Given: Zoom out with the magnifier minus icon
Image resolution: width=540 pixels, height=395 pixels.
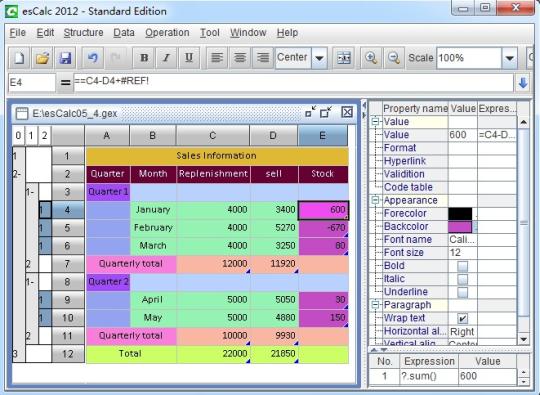Looking at the screenshot, I should (394, 58).
